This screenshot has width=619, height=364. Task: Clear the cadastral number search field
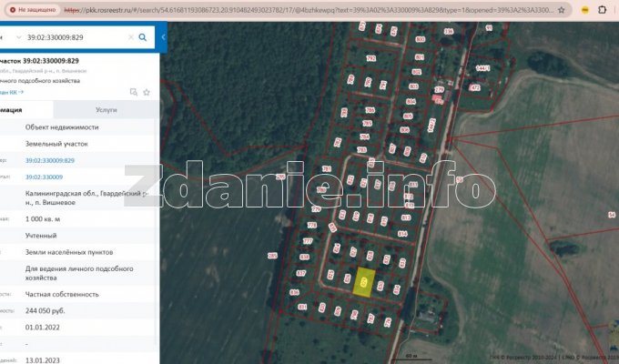[x=131, y=37]
